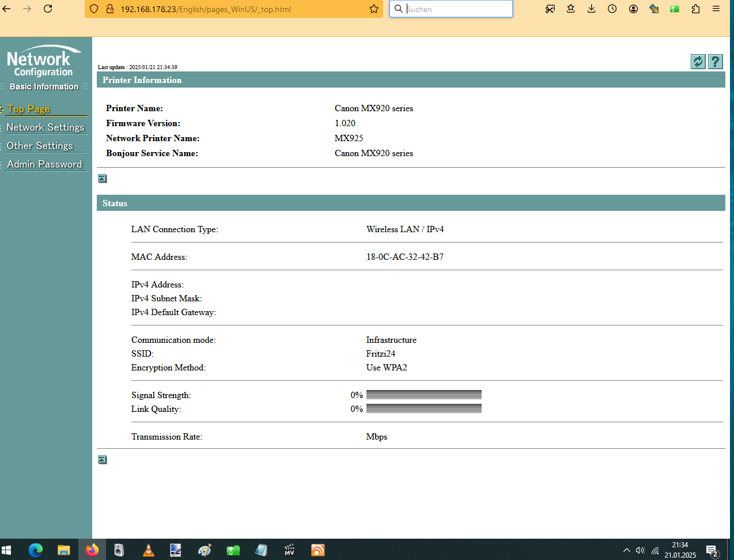
Task: Open the speaker app in taskbar
Action: click(119, 550)
